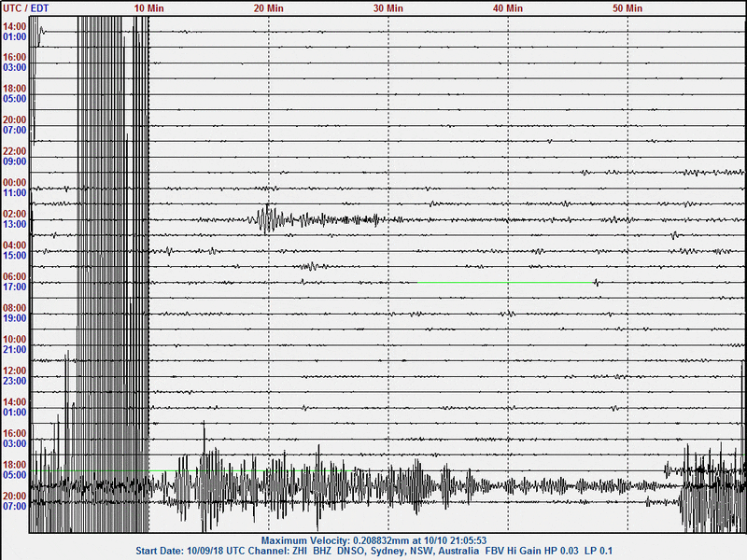The height and width of the screenshot is (560, 747).
Task: Select the "11:00" EDT time label
Action: click(x=14, y=193)
